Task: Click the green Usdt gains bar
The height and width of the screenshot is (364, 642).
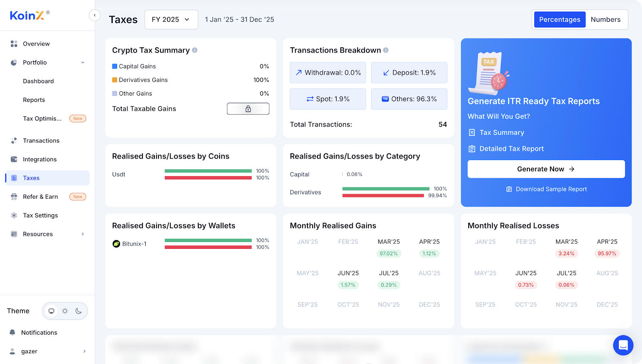Action: (x=208, y=171)
